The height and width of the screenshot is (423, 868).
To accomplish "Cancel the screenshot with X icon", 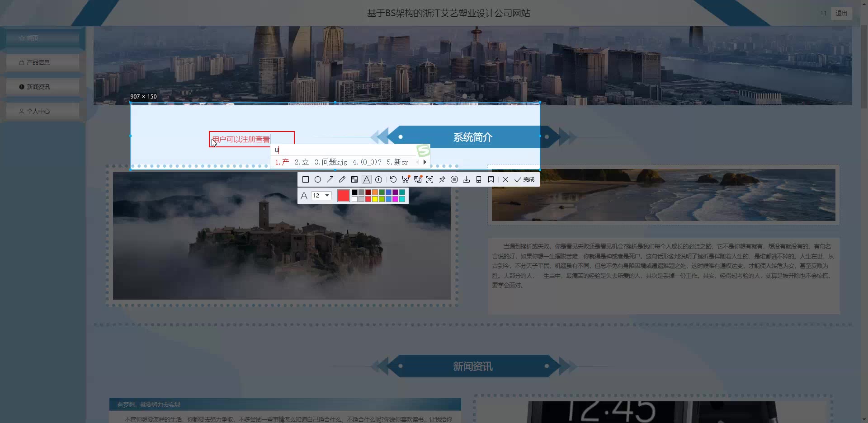I will 505,179.
